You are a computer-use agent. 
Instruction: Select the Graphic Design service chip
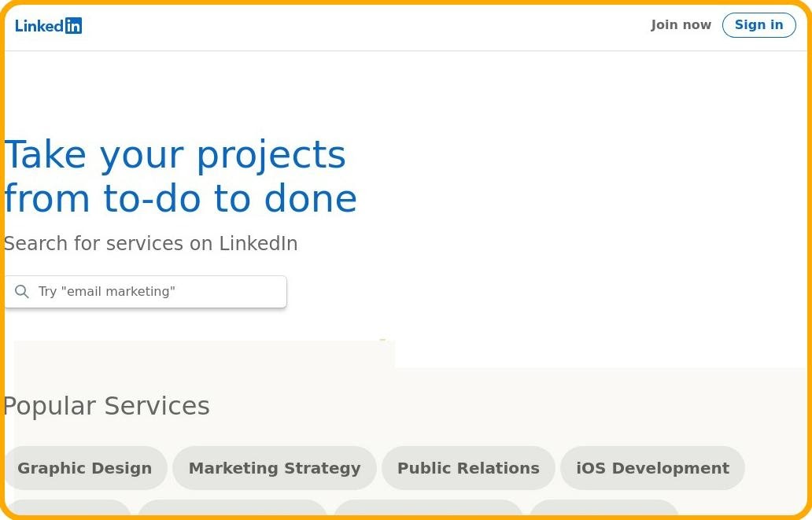coord(85,468)
